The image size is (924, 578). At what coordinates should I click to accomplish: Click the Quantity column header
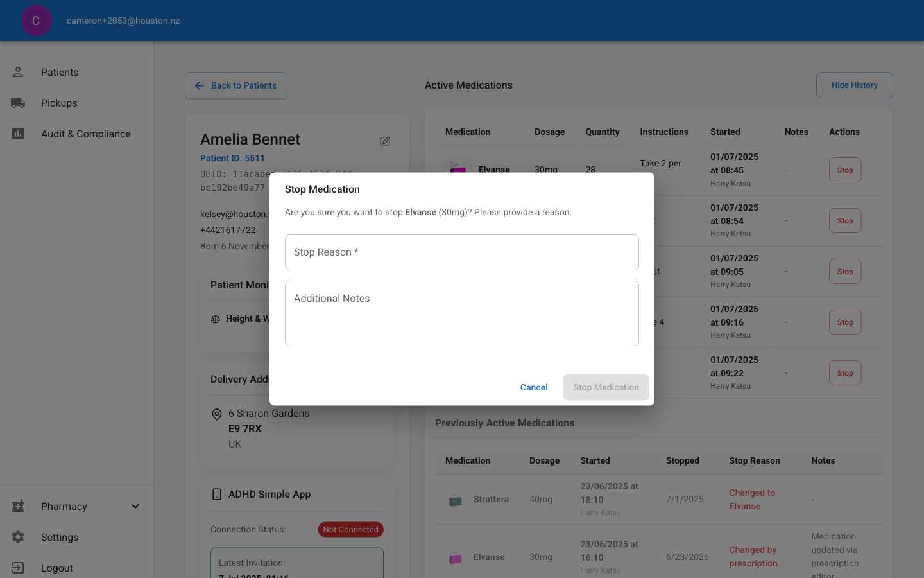603,132
